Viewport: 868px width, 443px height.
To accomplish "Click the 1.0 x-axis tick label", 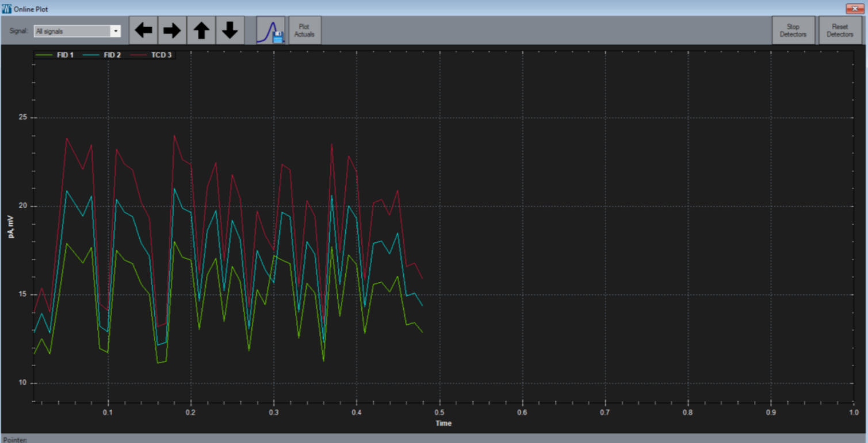I will point(854,413).
